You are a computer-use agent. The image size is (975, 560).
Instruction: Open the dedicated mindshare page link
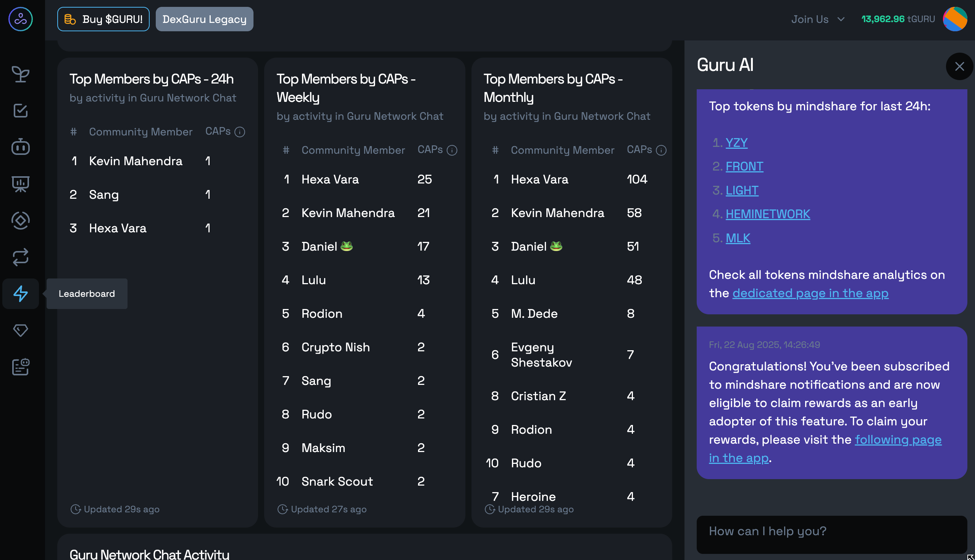pos(810,293)
